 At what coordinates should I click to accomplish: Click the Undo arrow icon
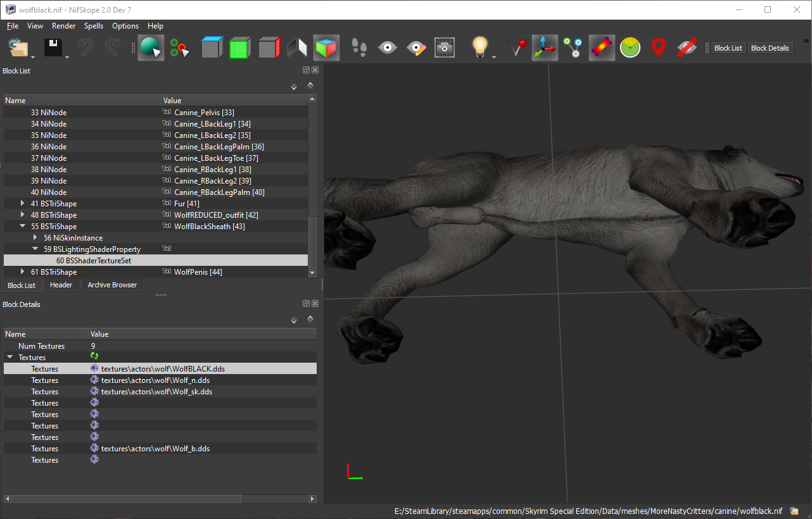[86, 47]
